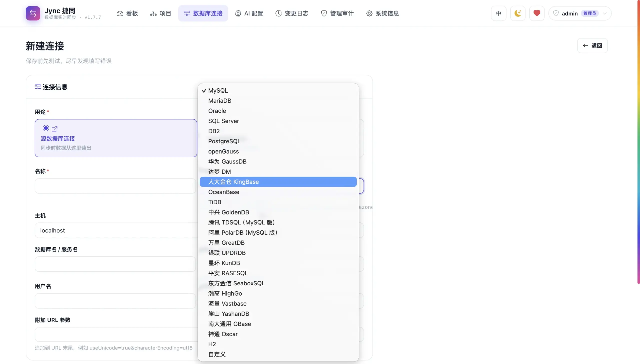Click the page vertical scrollbar
640x364 pixels.
(638, 142)
